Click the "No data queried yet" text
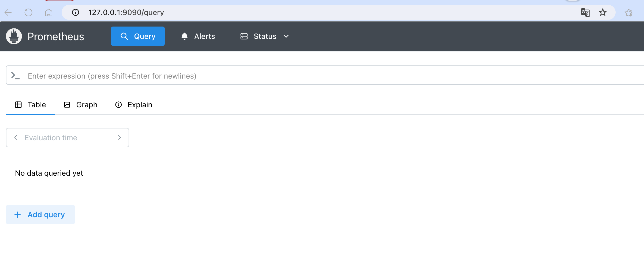 49,173
